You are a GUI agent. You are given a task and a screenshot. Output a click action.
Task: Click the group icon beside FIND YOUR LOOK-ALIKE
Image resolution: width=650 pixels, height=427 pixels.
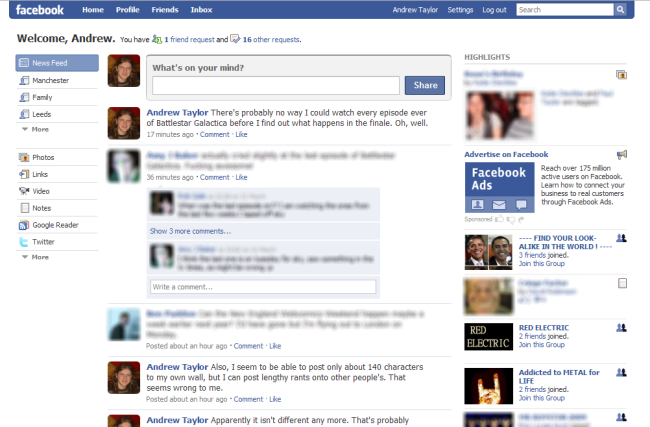click(621, 238)
